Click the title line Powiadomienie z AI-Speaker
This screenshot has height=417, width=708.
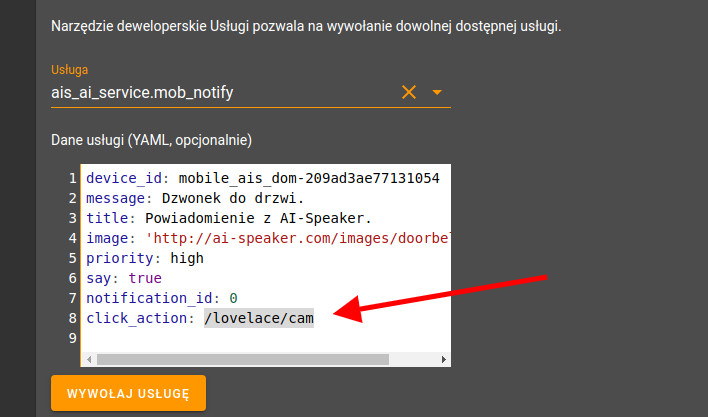pyautogui.click(x=258, y=218)
